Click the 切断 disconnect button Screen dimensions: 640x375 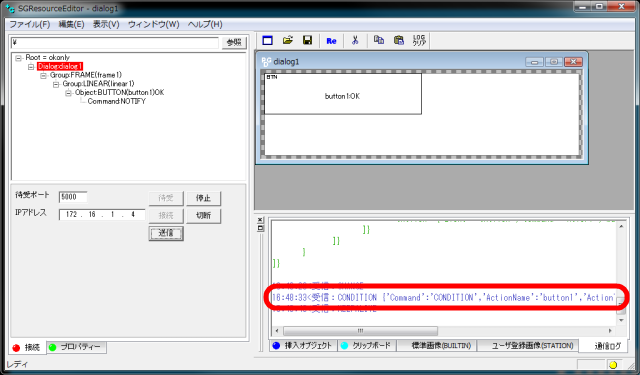203,215
